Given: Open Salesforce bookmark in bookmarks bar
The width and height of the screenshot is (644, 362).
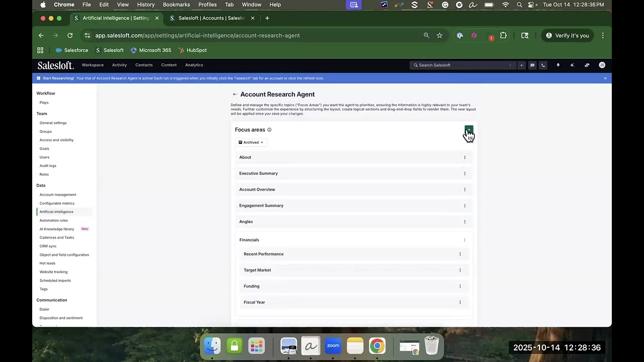Looking at the screenshot, I should (72, 50).
